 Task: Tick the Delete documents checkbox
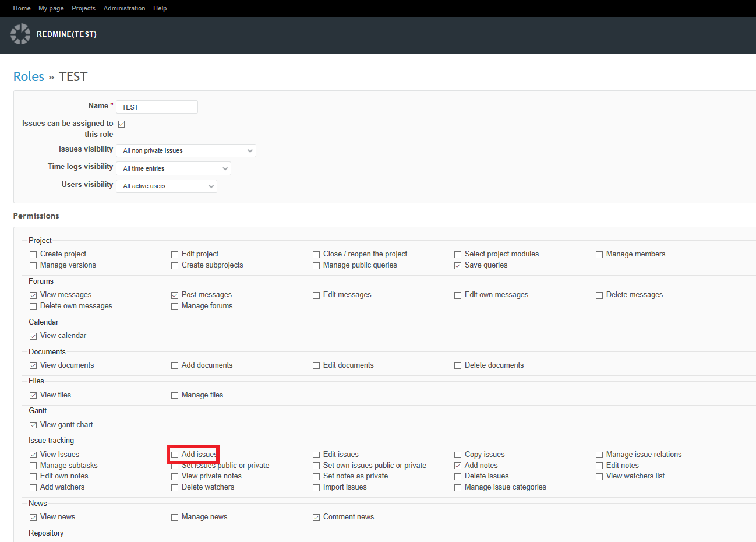pyautogui.click(x=458, y=366)
